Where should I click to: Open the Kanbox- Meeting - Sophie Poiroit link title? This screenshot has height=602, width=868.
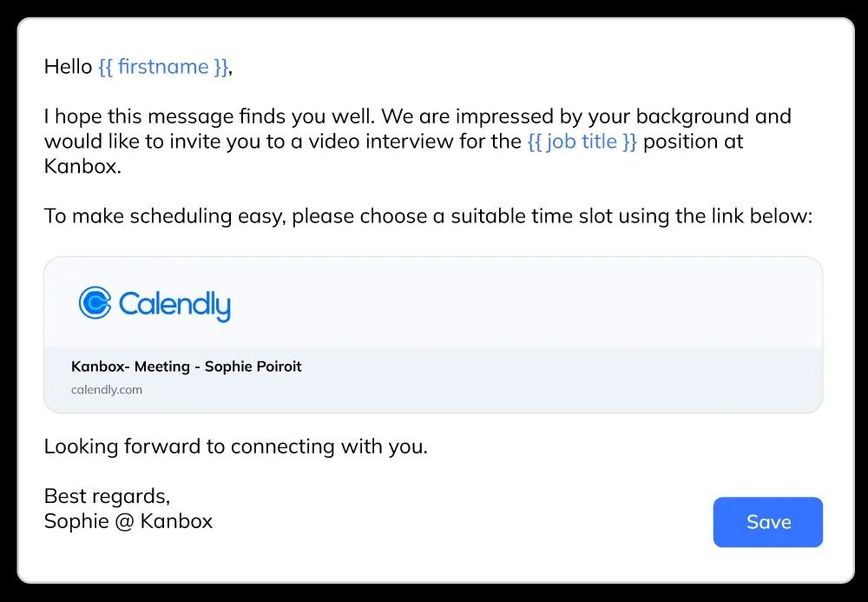coord(186,366)
